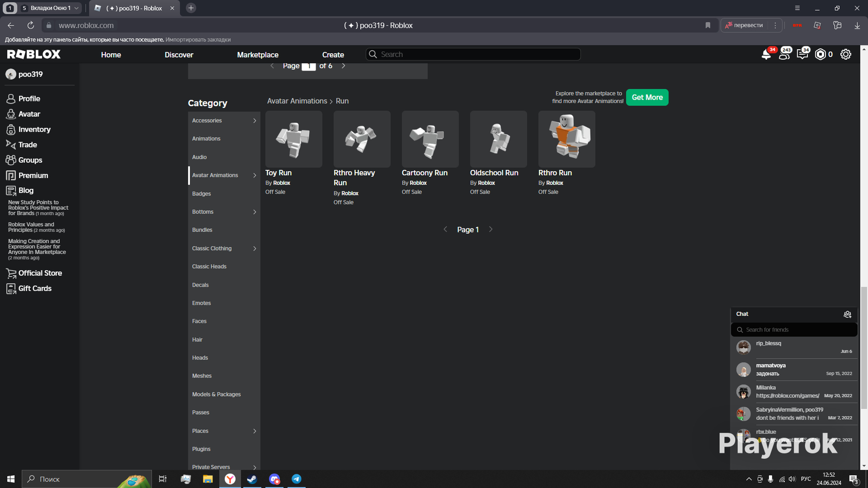868x488 pixels.
Task: Open Telegram from the taskbar
Action: pyautogui.click(x=296, y=479)
